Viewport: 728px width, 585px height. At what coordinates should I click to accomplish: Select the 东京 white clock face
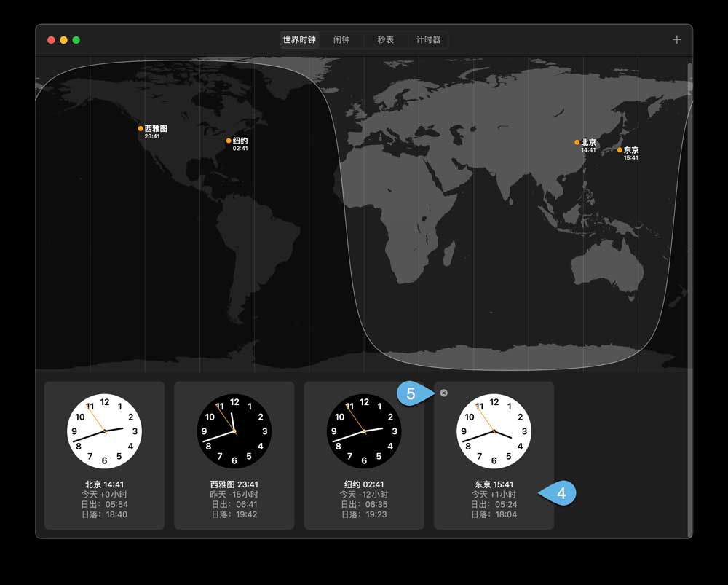coord(494,431)
